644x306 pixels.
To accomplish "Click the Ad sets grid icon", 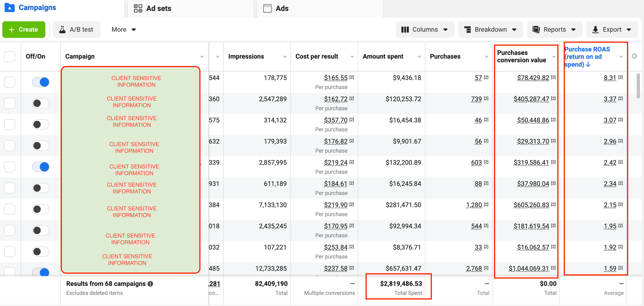I will [138, 8].
